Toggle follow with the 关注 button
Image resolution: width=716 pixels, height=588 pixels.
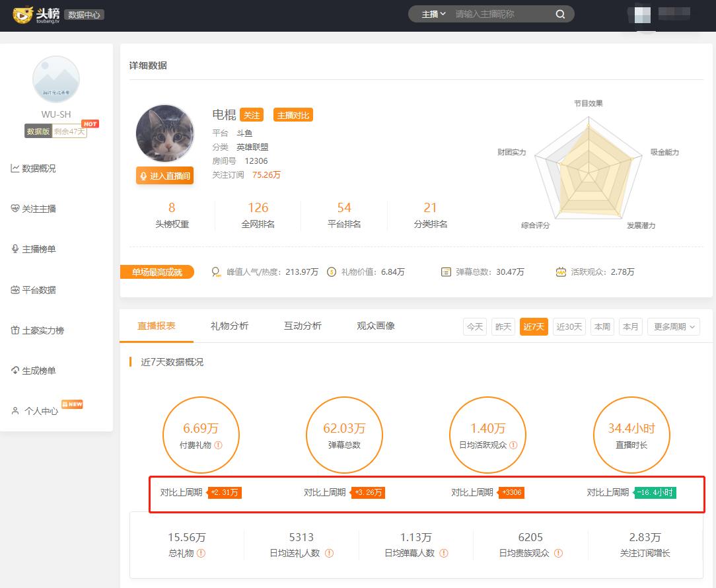pyautogui.click(x=253, y=114)
